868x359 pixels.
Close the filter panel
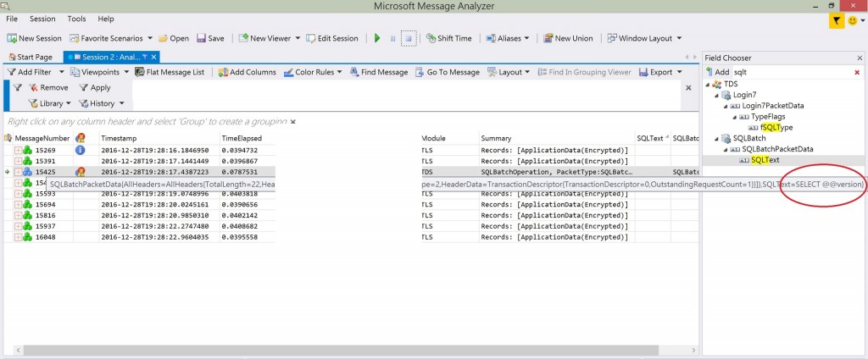688,87
